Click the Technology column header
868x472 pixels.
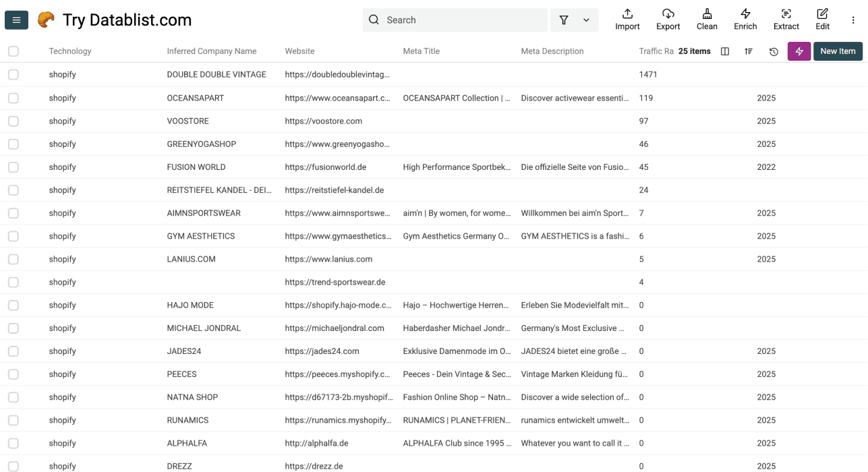coord(69,51)
